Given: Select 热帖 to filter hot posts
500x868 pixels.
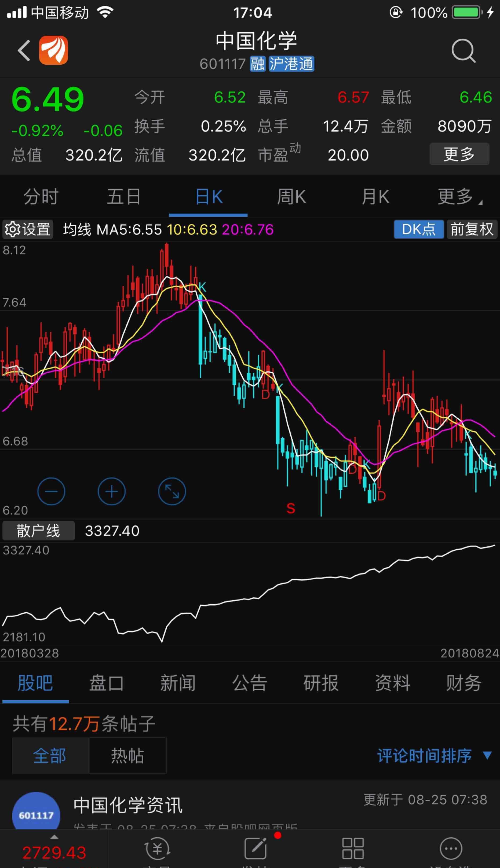Looking at the screenshot, I should click(127, 755).
